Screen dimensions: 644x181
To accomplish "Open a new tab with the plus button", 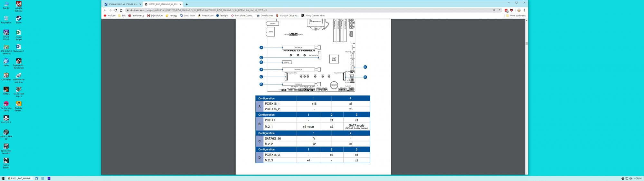I will coord(186,5).
